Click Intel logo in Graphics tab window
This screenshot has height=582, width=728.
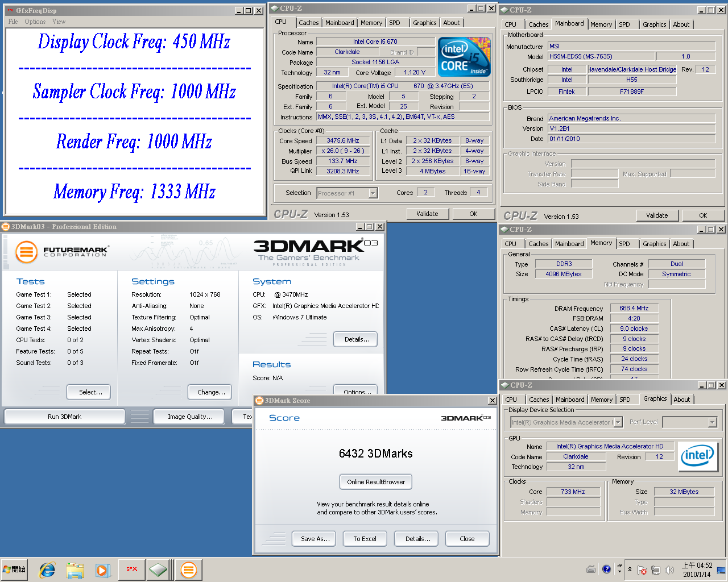[698, 456]
